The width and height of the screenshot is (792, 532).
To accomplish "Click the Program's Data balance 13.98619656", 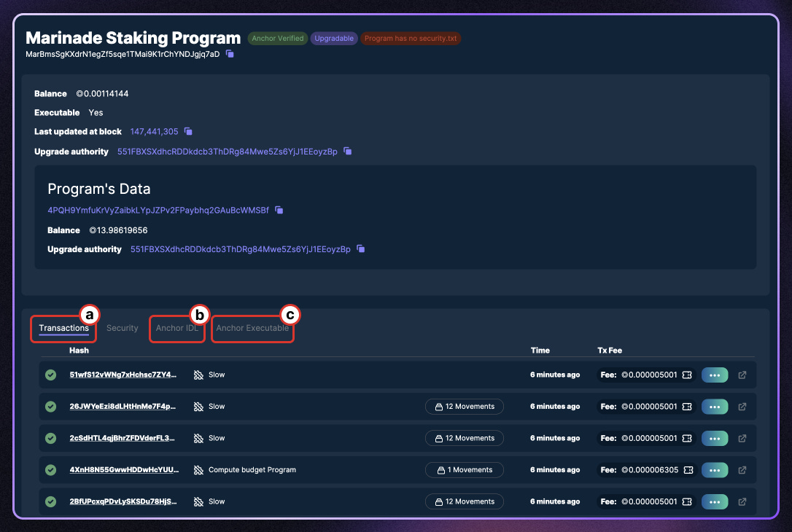I will (x=119, y=230).
